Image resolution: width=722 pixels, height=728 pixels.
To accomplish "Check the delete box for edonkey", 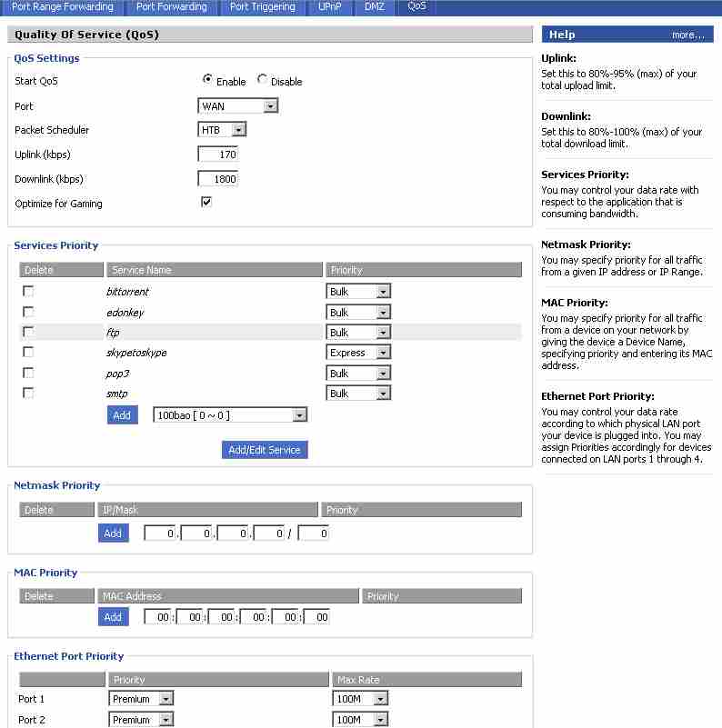I will [28, 312].
